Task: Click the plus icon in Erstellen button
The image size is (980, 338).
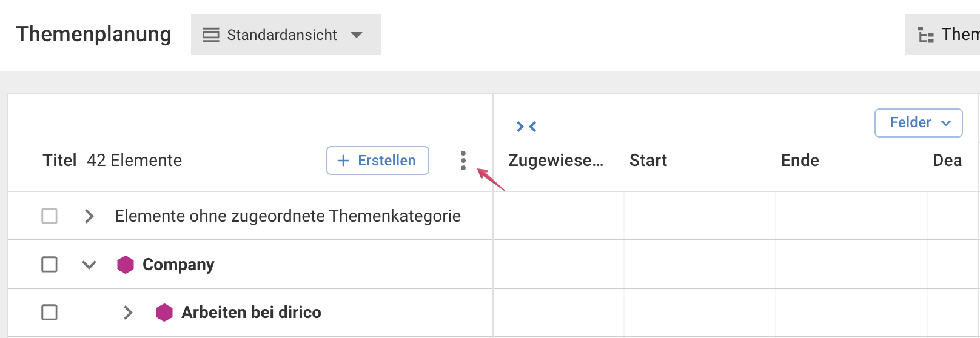Action: pos(343,161)
